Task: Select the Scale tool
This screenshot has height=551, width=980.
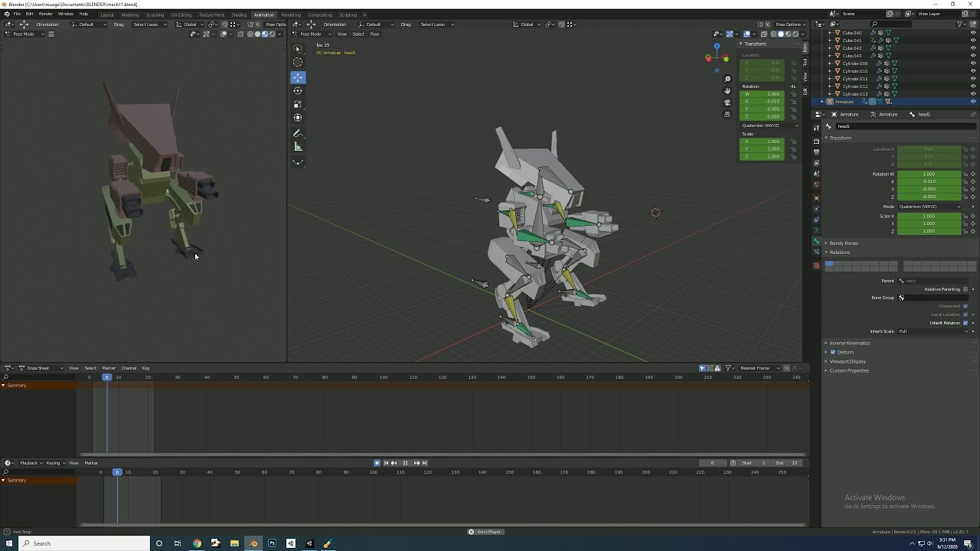Action: click(298, 104)
